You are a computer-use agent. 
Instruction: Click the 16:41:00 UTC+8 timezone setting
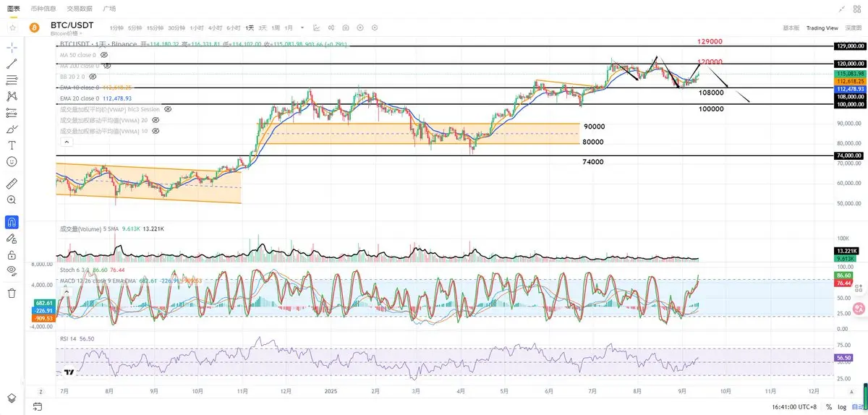coord(793,407)
